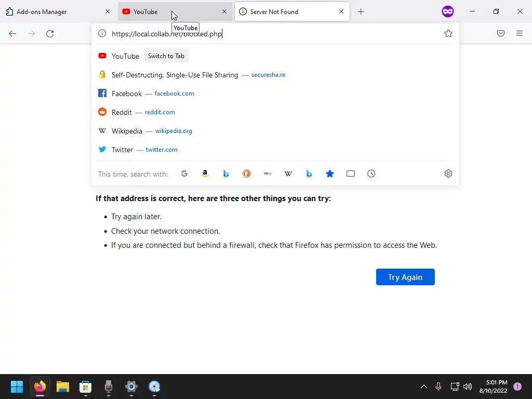This screenshot has height=399, width=532.
Task: Show hidden system tray icons
Action: 424,387
